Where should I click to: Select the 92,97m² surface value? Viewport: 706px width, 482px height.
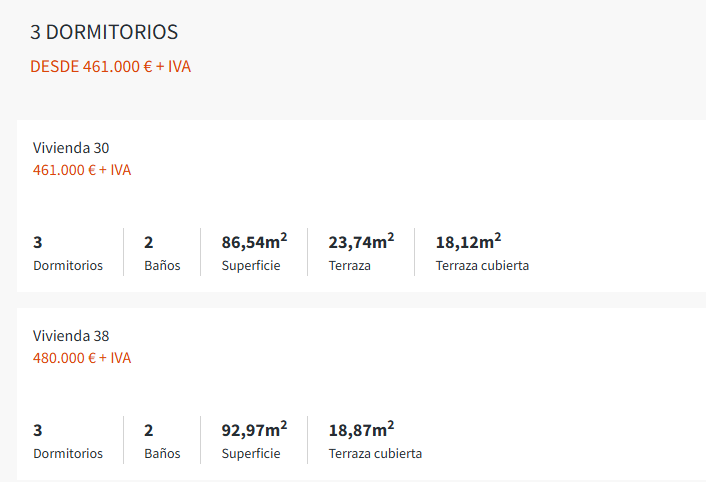[254, 430]
